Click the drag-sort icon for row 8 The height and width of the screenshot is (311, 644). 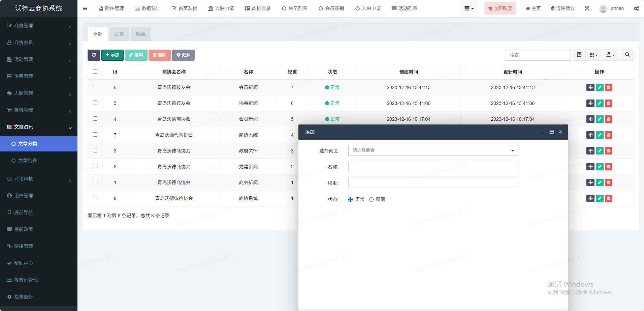point(590,198)
